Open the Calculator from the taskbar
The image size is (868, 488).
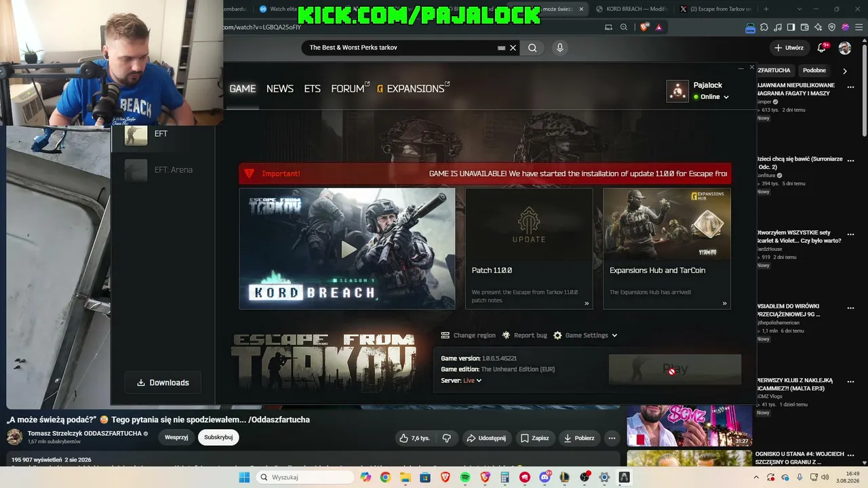(505, 477)
